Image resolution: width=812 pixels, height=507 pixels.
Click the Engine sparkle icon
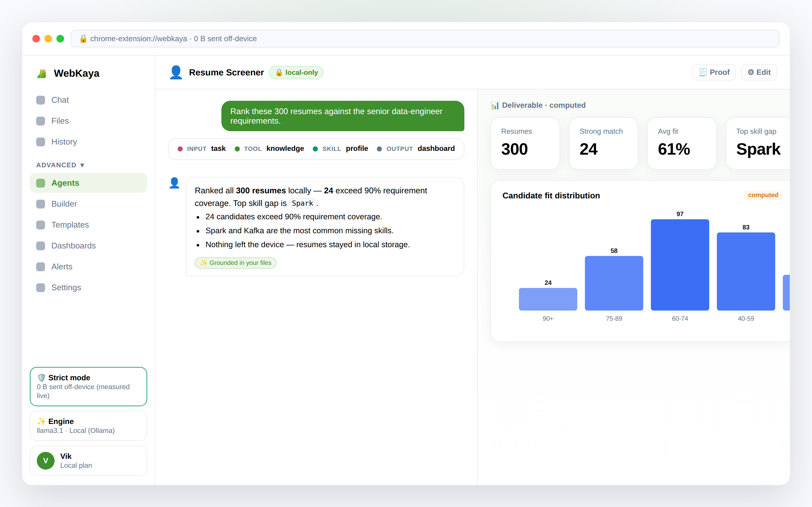(41, 421)
